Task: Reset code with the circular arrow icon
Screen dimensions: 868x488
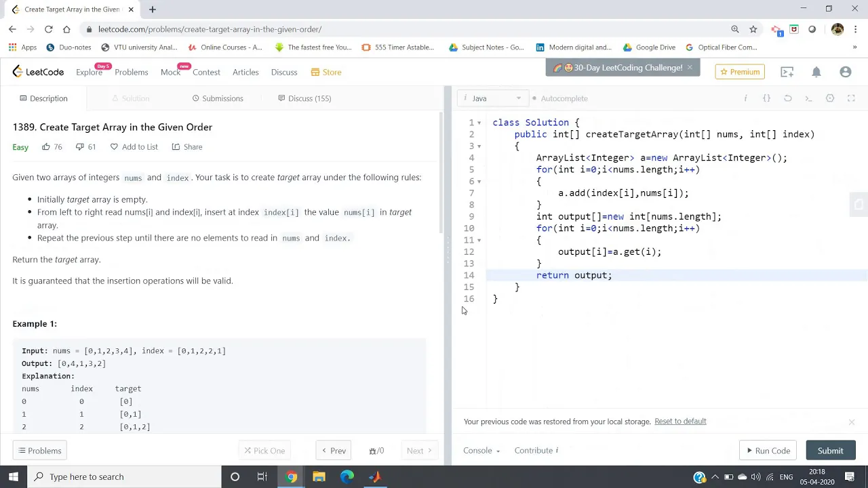Action: click(x=787, y=98)
